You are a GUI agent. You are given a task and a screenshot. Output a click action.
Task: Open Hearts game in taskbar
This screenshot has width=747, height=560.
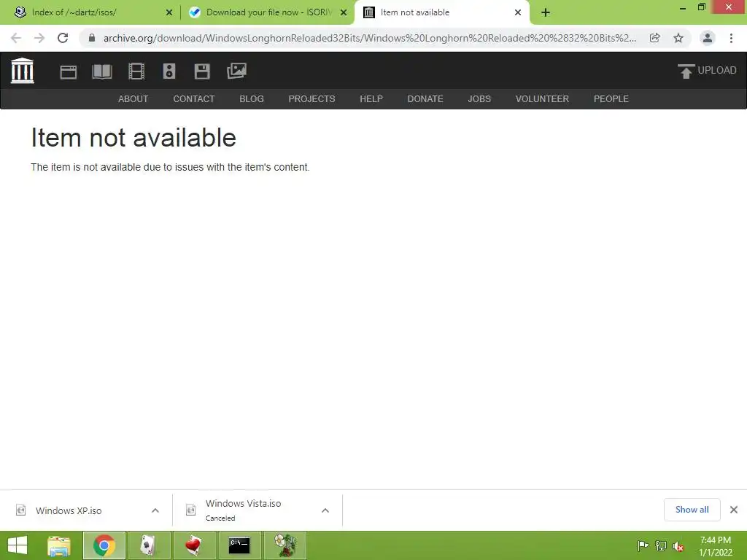194,545
